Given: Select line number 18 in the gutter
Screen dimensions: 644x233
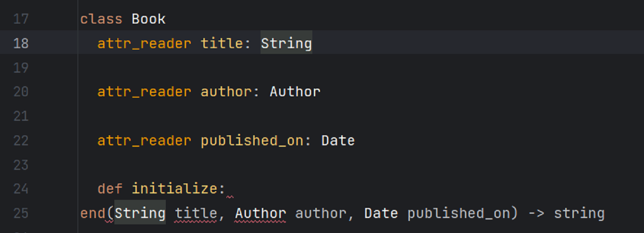Looking at the screenshot, I should tap(21, 43).
